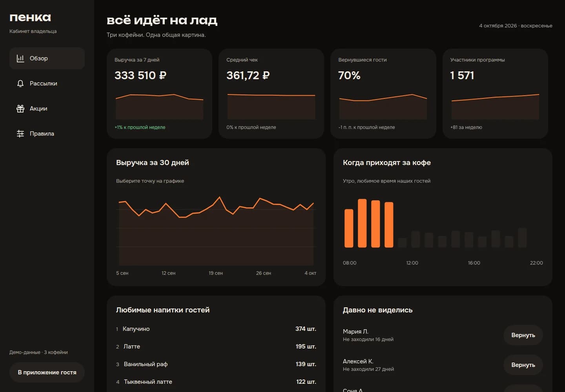Image resolution: width=565 pixels, height=392 pixels.
Task: Select the Ванильный раф row
Action: tap(216, 364)
